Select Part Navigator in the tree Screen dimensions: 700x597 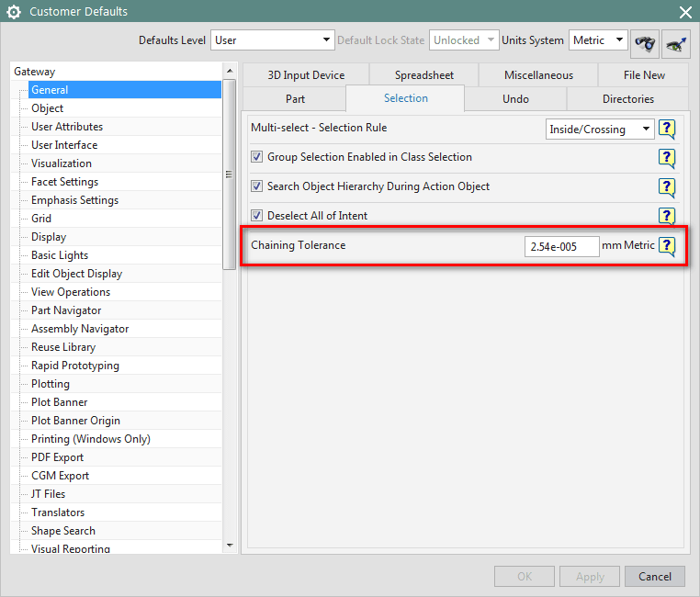[66, 310]
